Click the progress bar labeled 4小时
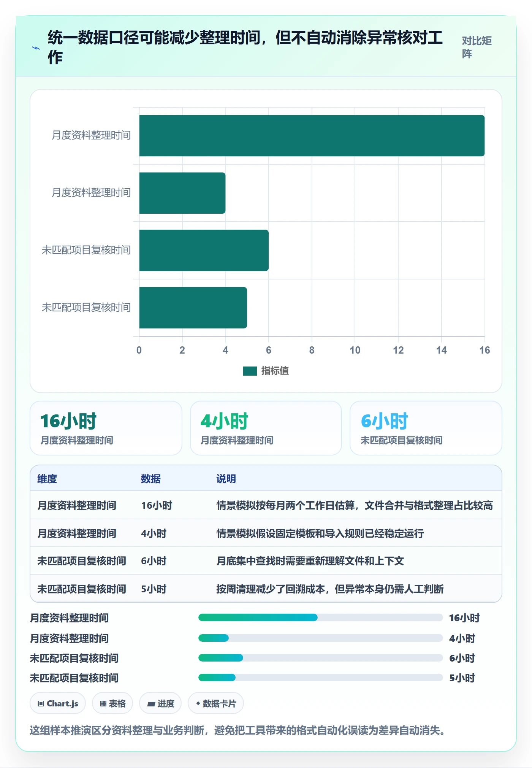Viewport: 532px width, 768px height. (x=320, y=638)
